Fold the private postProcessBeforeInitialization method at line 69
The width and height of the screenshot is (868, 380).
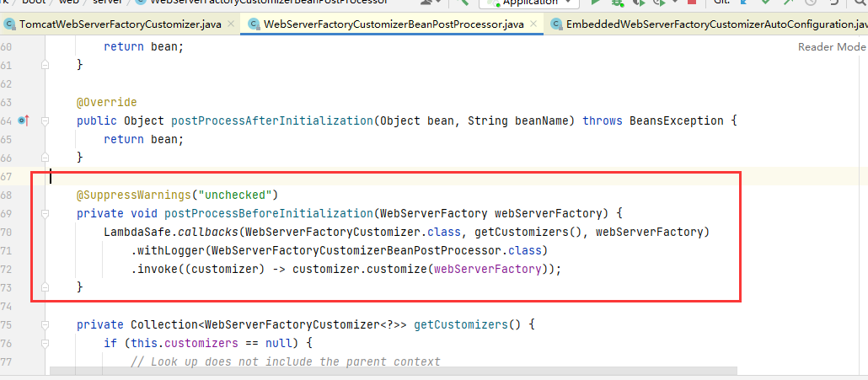pyautogui.click(x=46, y=213)
